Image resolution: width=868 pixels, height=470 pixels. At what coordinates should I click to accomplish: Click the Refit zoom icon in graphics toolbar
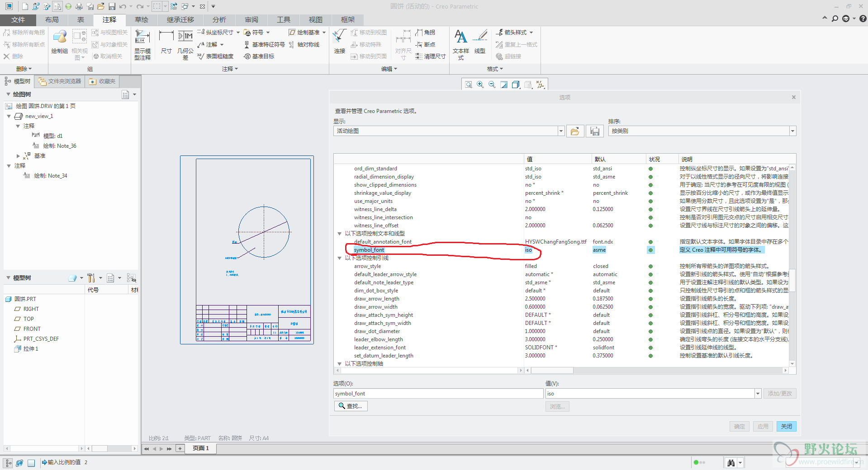pyautogui.click(x=469, y=85)
